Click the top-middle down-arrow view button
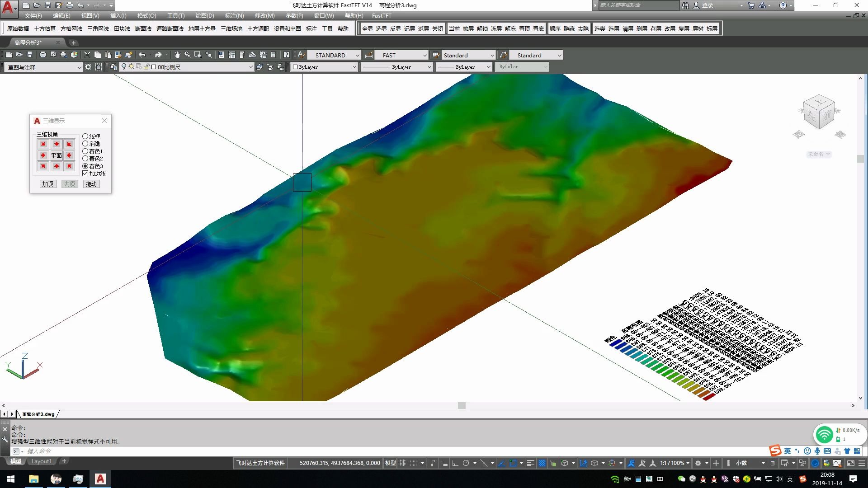 click(x=56, y=144)
